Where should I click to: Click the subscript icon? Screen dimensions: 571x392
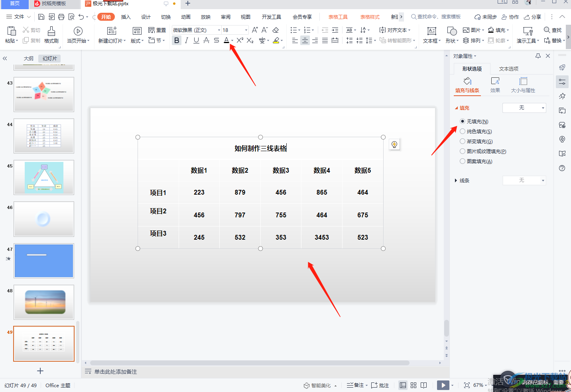(250, 41)
